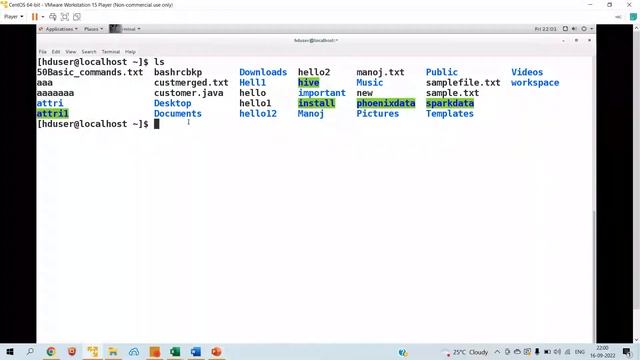Click the 'Documents' directory name
The width and height of the screenshot is (640, 360).
coord(178,113)
